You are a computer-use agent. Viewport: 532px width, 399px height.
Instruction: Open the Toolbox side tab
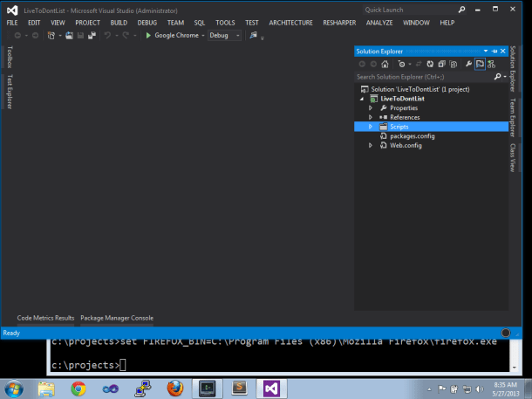pyautogui.click(x=10, y=57)
